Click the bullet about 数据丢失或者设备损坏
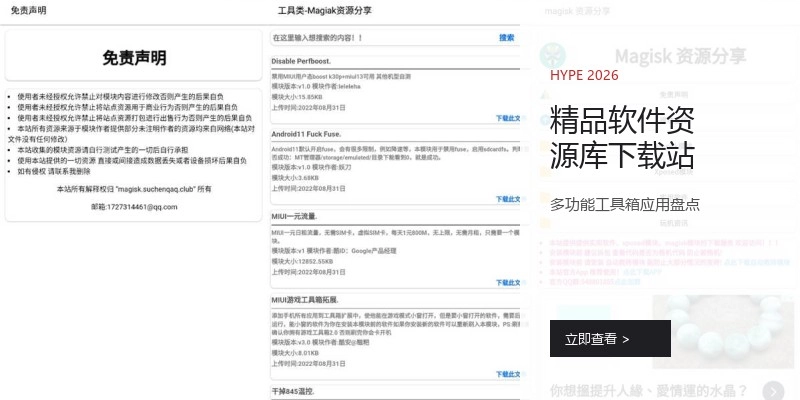This screenshot has height=400, width=800. coord(132,161)
